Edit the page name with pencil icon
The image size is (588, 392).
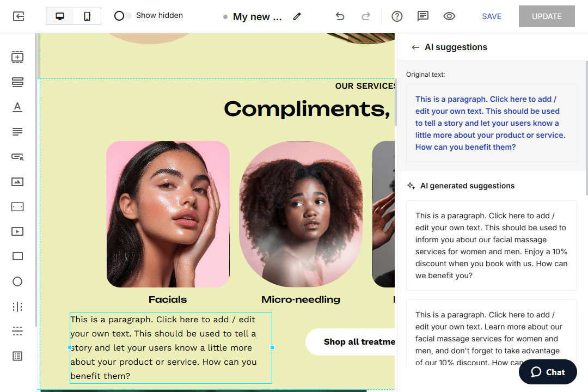[297, 16]
